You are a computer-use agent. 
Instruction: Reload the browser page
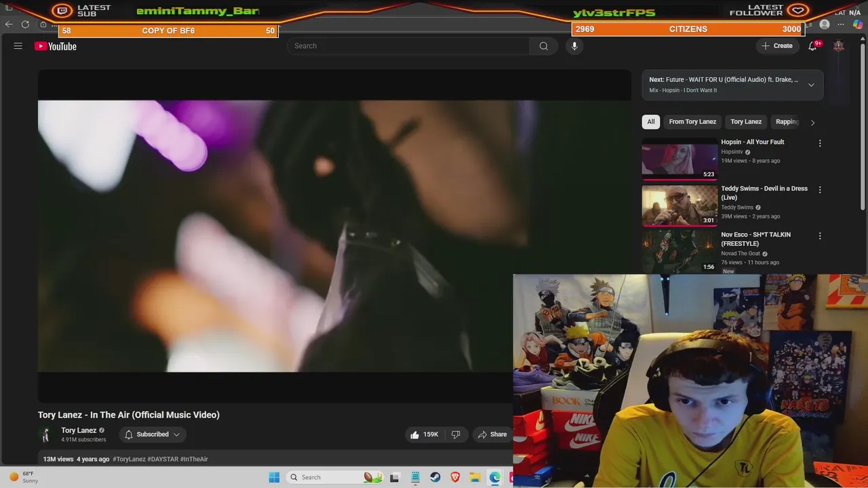(x=25, y=24)
